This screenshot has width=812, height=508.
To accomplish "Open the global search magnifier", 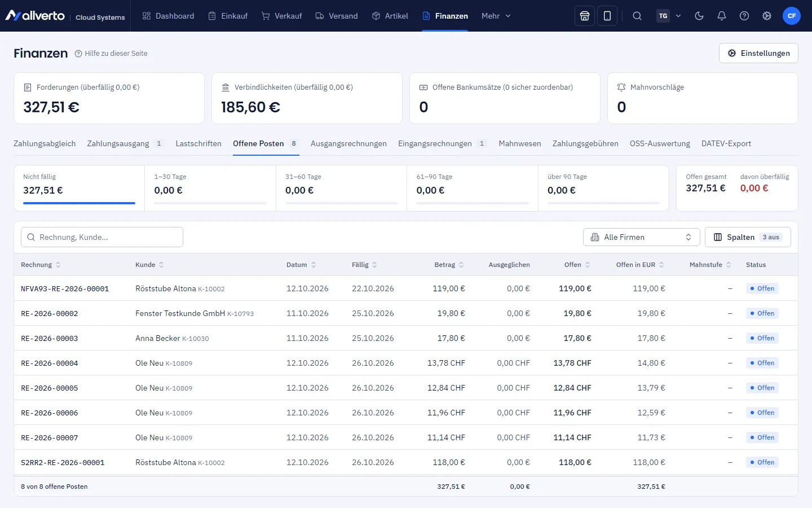I will (637, 16).
